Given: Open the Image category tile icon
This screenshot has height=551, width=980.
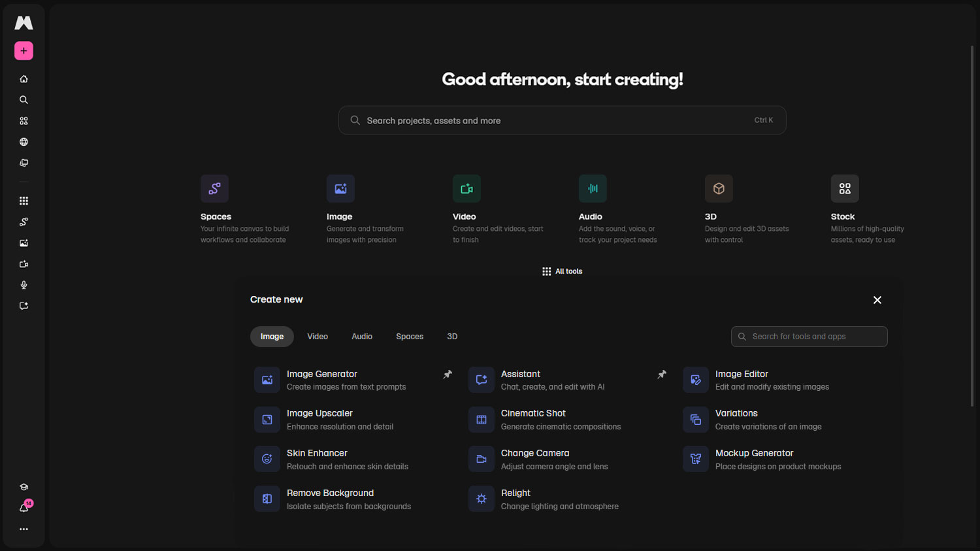Looking at the screenshot, I should 340,188.
